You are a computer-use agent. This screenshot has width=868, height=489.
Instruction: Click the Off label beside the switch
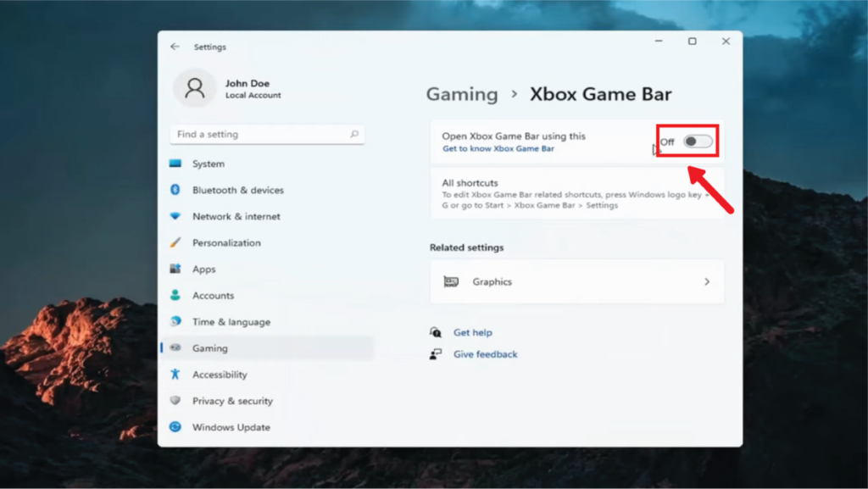[x=667, y=142]
